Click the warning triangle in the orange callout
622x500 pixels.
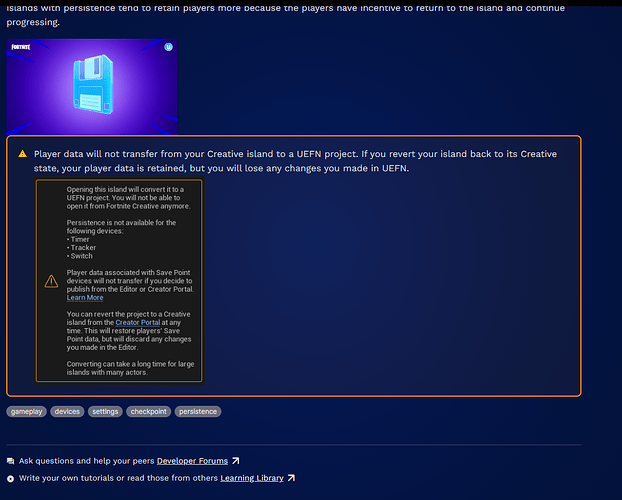(x=22, y=155)
